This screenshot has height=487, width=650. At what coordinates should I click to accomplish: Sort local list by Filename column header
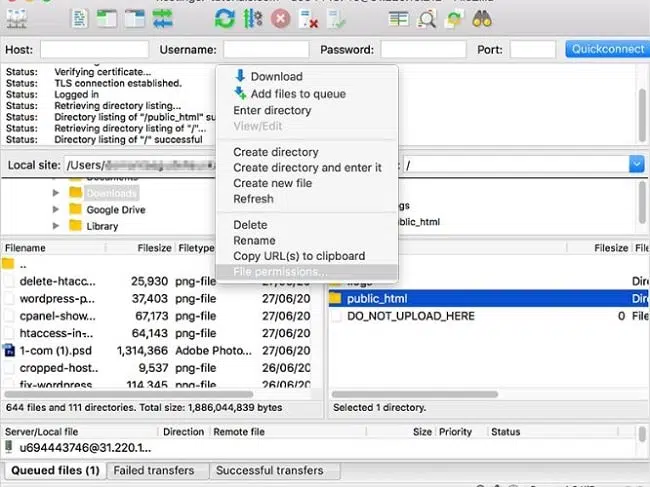click(x=53, y=248)
